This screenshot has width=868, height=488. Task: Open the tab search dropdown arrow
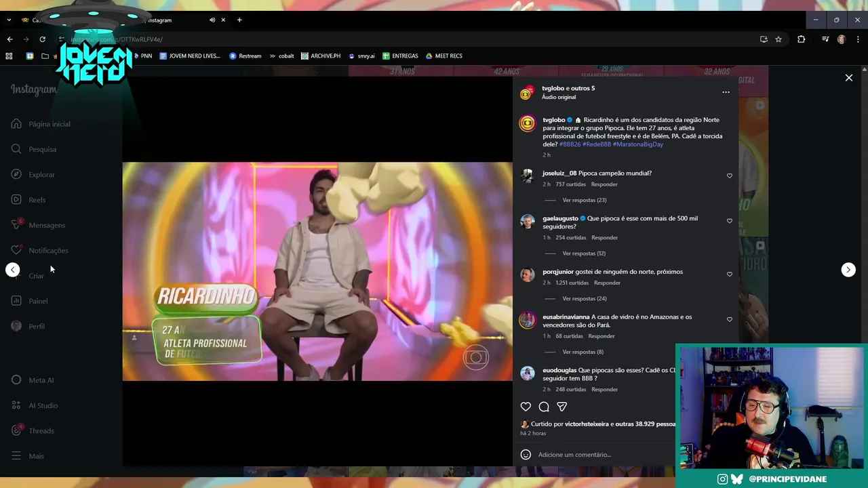tap(9, 20)
